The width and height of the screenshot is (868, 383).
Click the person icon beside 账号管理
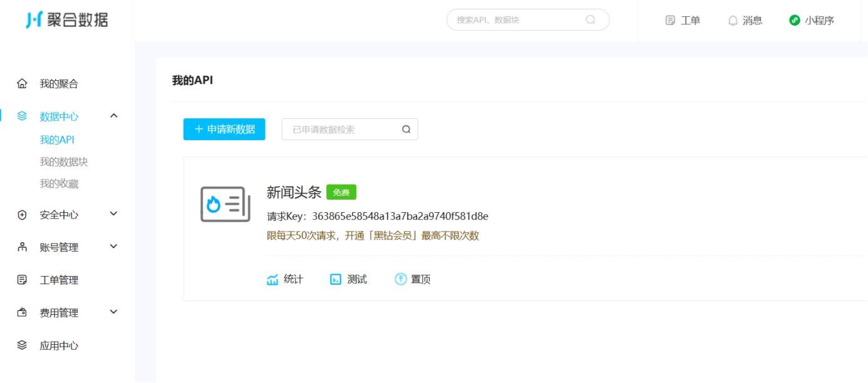click(23, 247)
